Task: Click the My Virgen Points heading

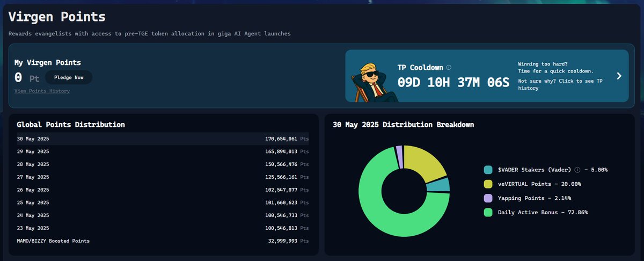Action: [48, 63]
